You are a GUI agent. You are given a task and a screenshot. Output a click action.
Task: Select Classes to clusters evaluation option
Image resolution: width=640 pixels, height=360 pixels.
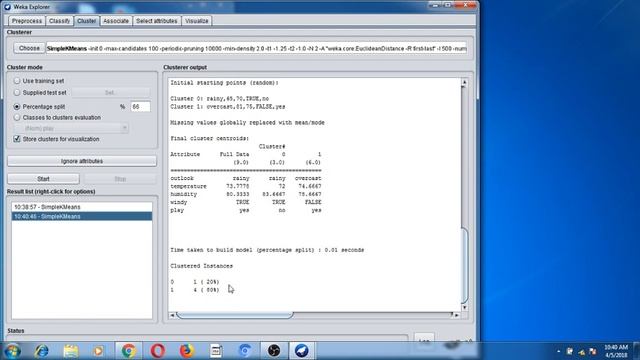click(17, 118)
